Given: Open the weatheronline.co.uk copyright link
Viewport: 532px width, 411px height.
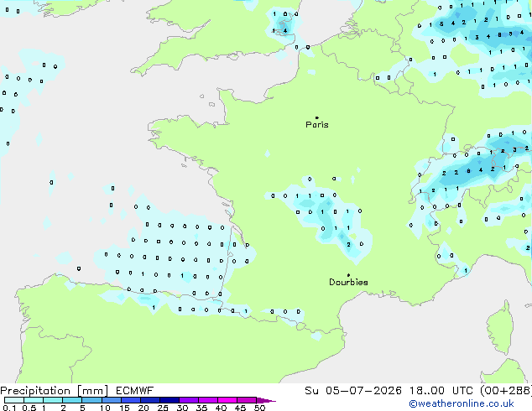Looking at the screenshot, I should pos(462,404).
